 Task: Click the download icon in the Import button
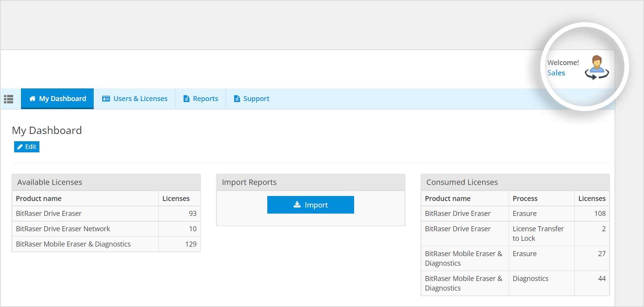(x=297, y=205)
